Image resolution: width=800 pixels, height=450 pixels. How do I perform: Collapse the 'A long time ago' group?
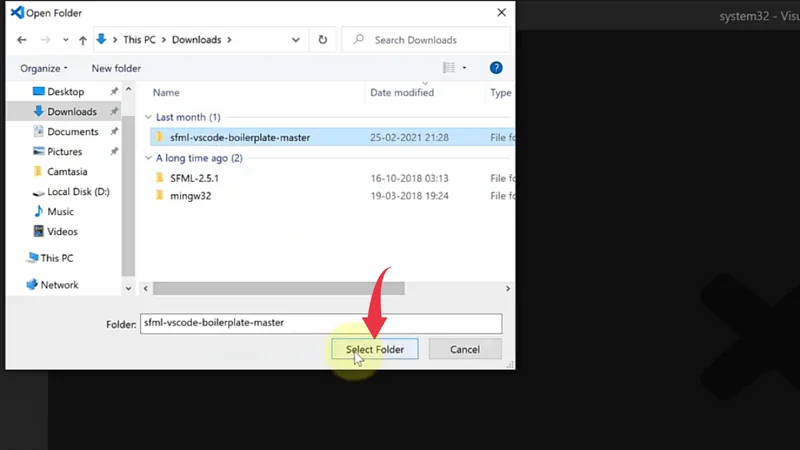pyautogui.click(x=149, y=158)
